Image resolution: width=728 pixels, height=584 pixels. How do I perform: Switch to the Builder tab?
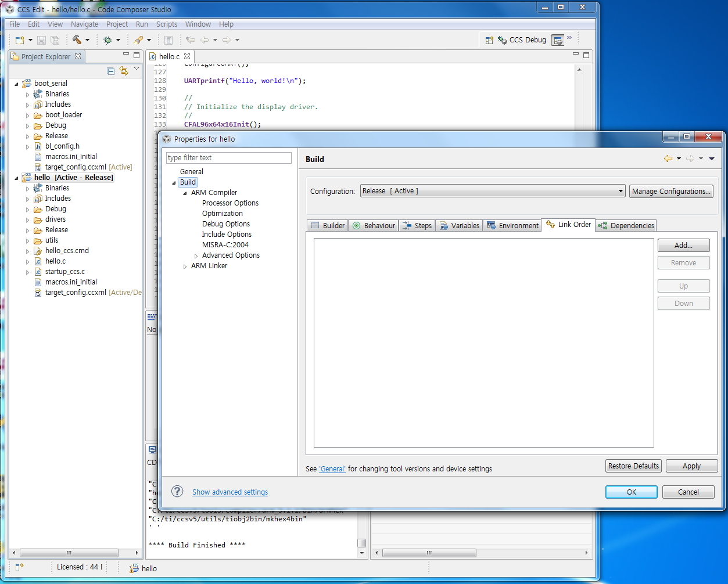328,225
